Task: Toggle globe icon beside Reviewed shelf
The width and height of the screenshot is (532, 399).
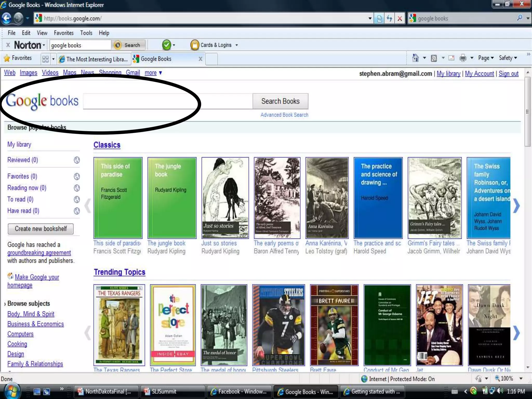Action: (x=77, y=160)
